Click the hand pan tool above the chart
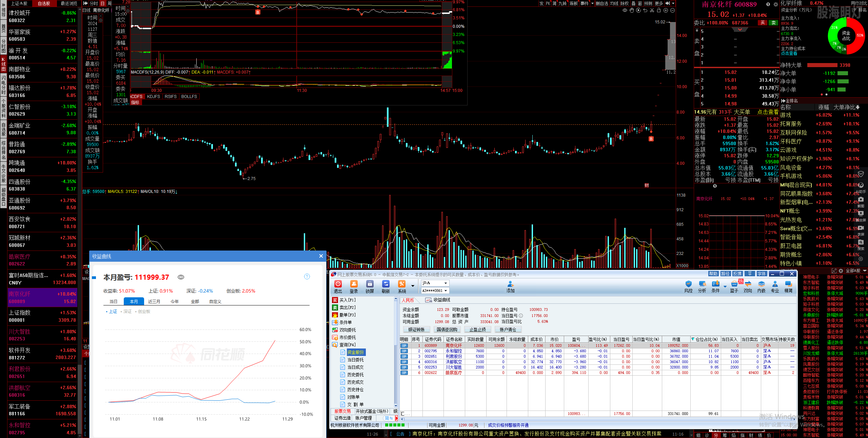868x438 pixels. pyautogui.click(x=632, y=11)
